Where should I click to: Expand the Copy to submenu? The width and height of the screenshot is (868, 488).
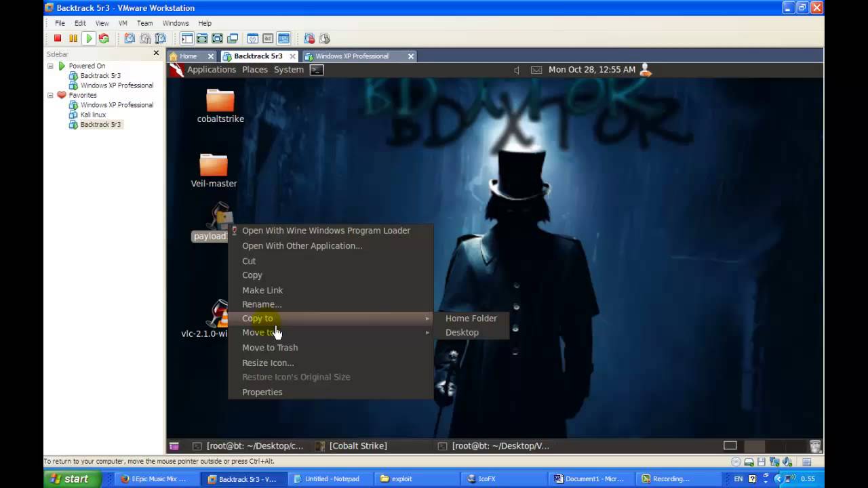coord(331,318)
